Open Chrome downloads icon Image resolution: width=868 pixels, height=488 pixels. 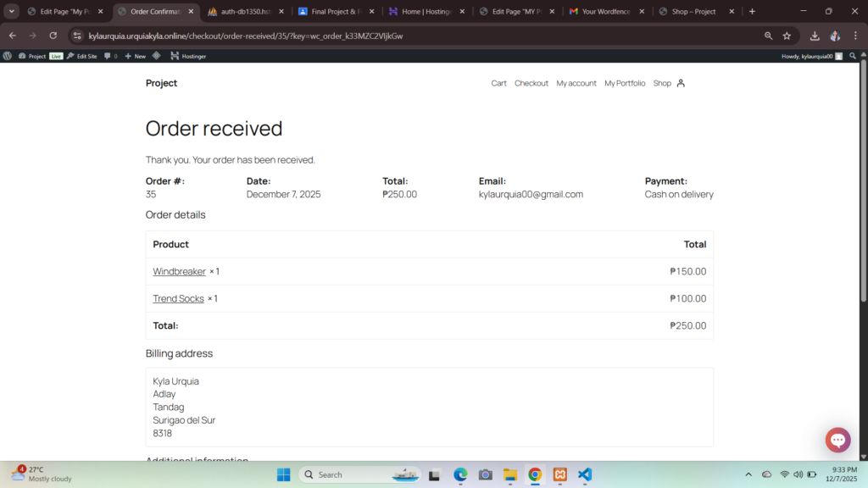pos(815,36)
